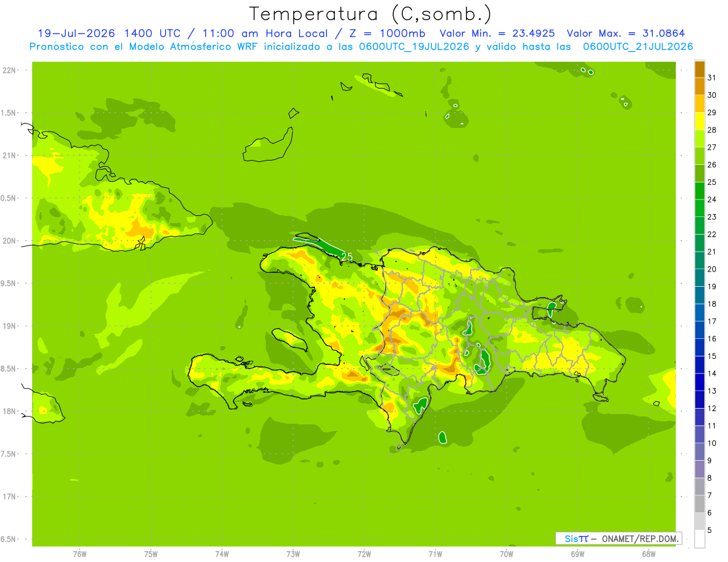Click the '17N' latitude label
The image size is (728, 562).
9,497
